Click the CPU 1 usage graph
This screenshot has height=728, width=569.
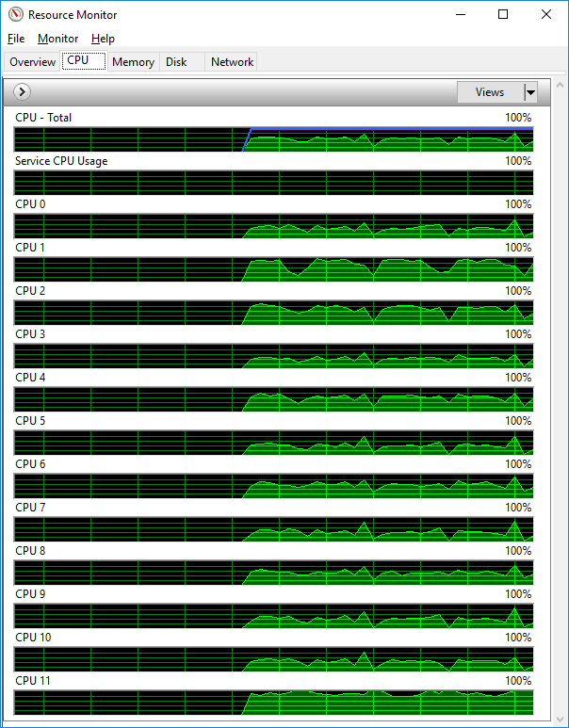(x=273, y=269)
